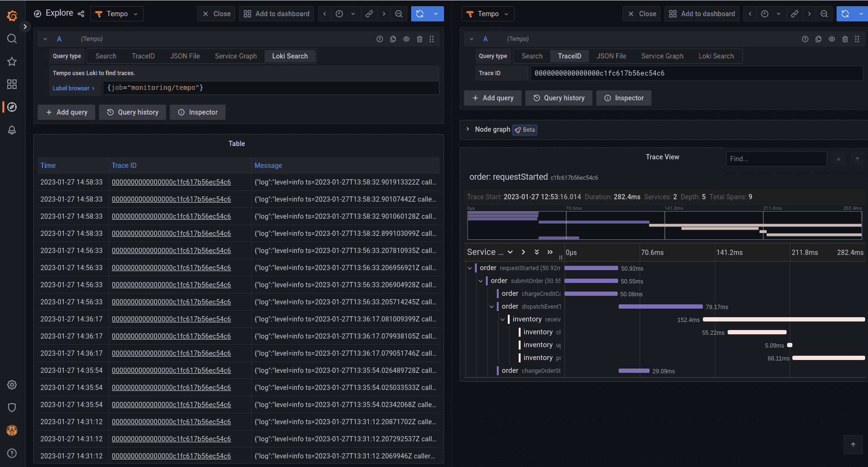
Task: Select Service Graph type in left pane
Action: 236,56
